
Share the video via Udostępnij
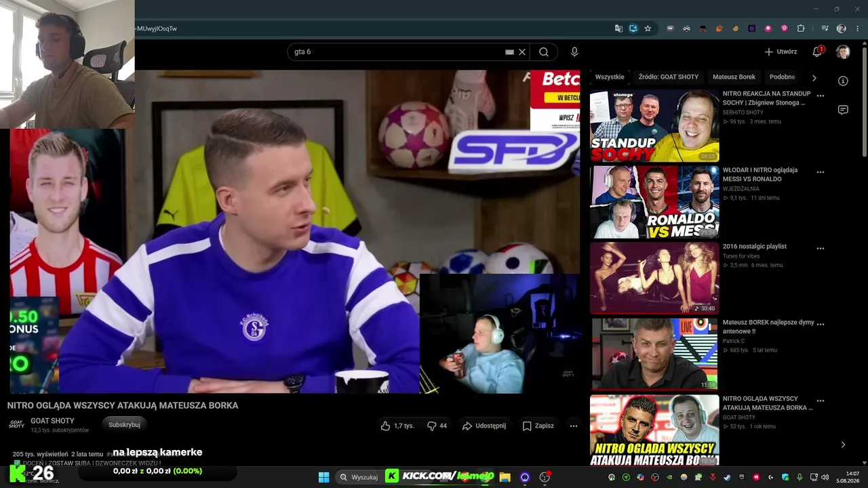point(484,426)
